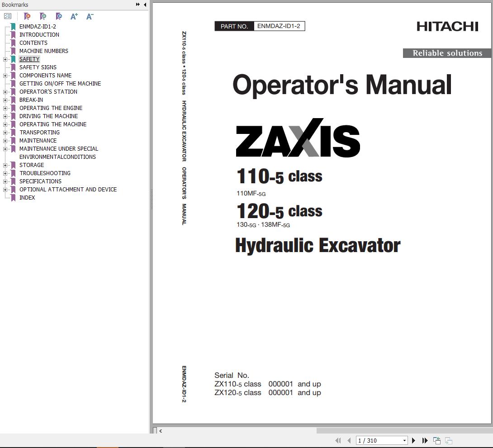Click the scroll-left arrow of horizontal scrollbar
This screenshot has height=448, width=493.
(161, 431)
